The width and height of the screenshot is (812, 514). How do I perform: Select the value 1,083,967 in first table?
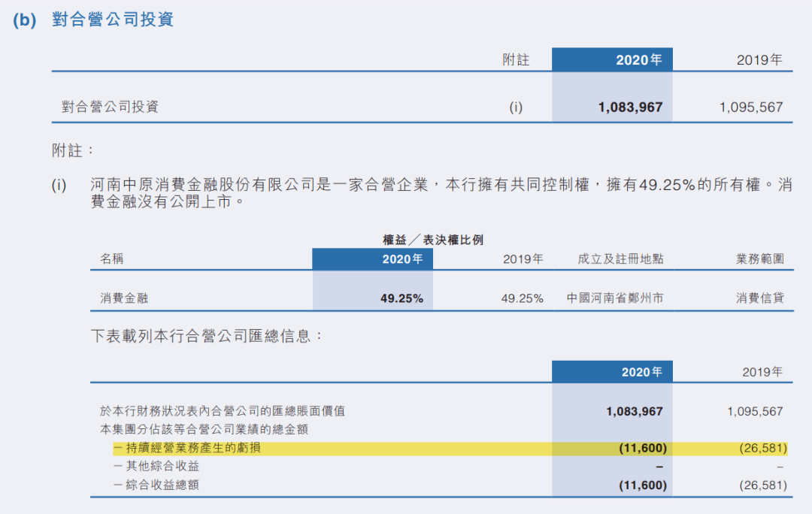click(x=630, y=107)
